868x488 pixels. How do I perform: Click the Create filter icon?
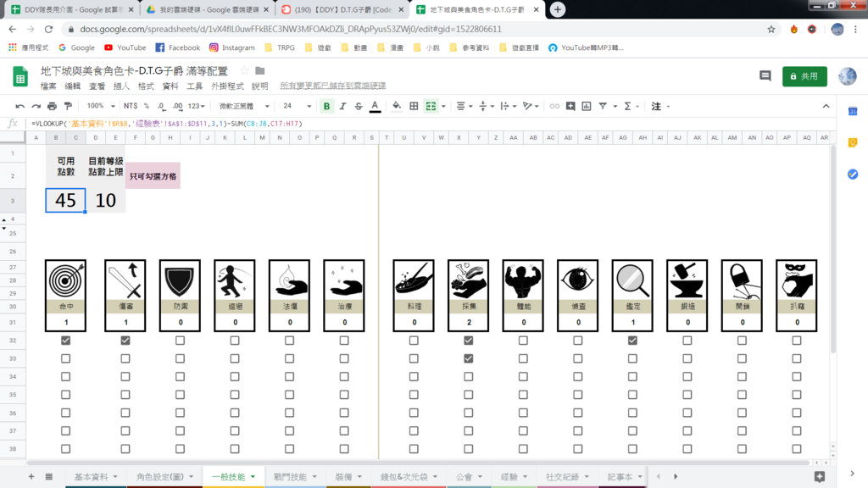[x=603, y=106]
